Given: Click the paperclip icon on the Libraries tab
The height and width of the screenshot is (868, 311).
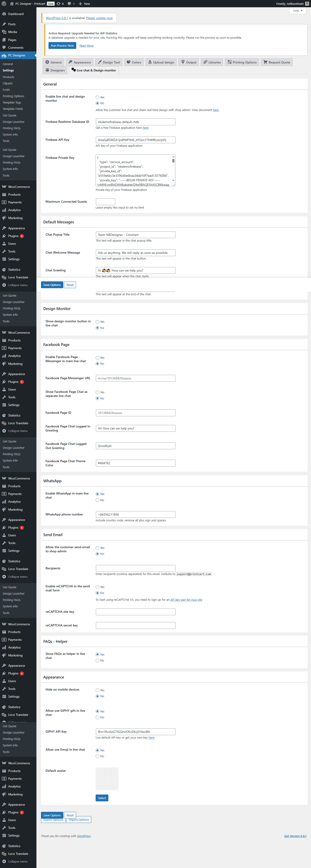Looking at the screenshot, I should pos(205,62).
